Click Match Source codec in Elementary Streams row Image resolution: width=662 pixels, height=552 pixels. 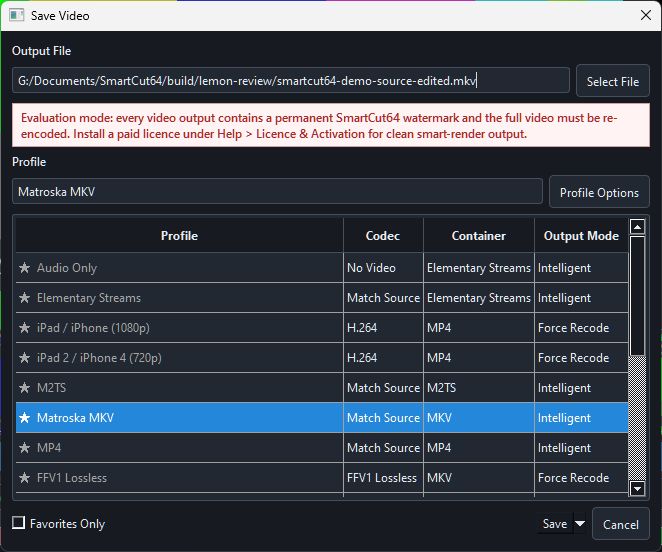coord(383,298)
